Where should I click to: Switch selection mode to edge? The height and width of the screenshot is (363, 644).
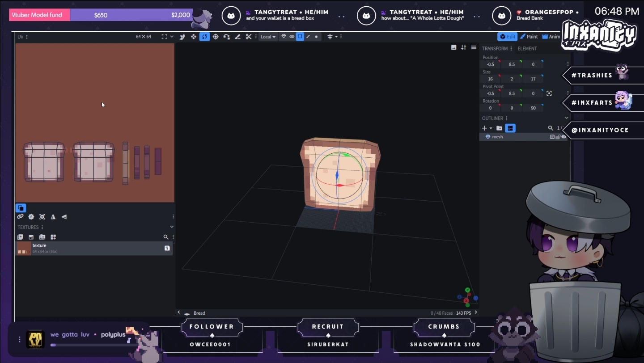[308, 37]
